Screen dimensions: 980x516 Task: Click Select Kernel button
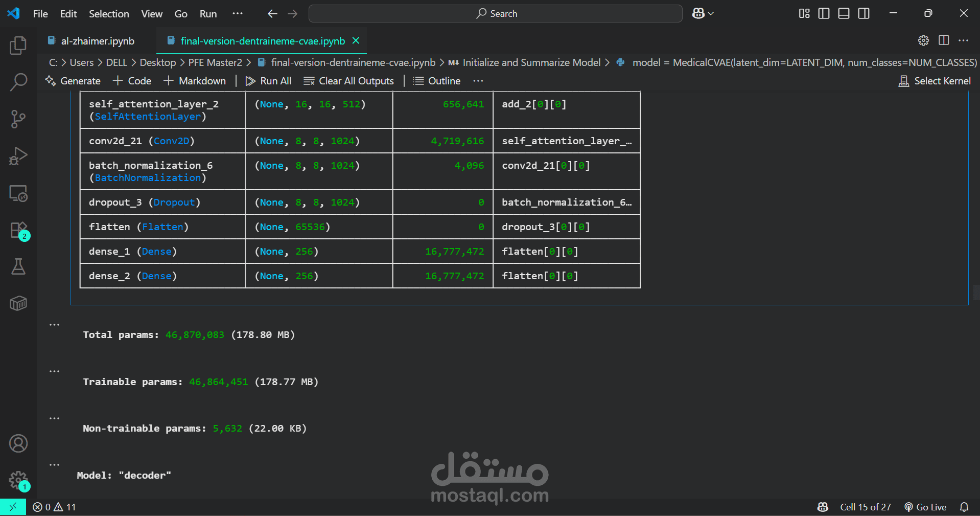click(x=935, y=81)
